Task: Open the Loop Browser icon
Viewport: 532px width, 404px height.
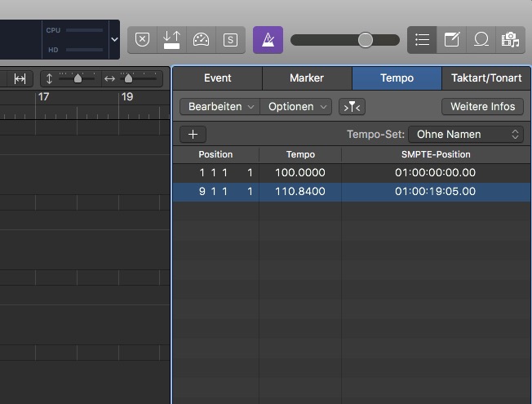Action: click(481, 40)
